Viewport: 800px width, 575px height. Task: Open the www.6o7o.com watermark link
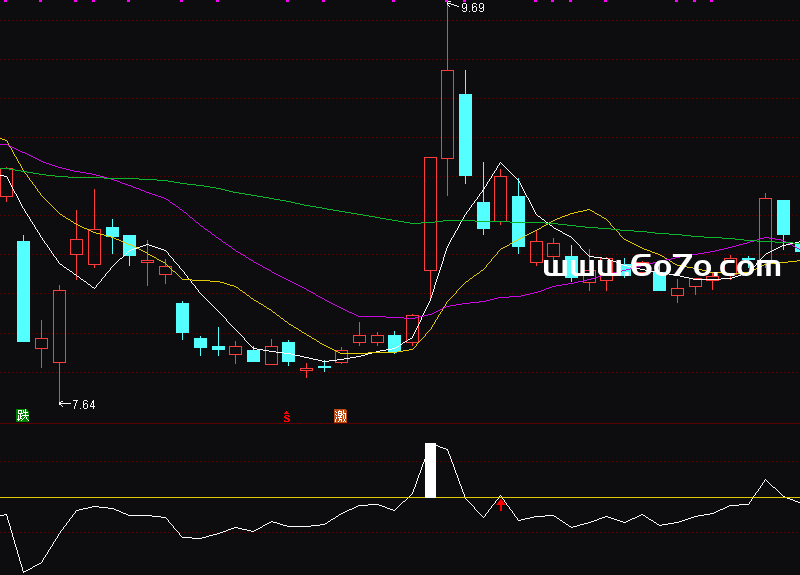click(661, 267)
